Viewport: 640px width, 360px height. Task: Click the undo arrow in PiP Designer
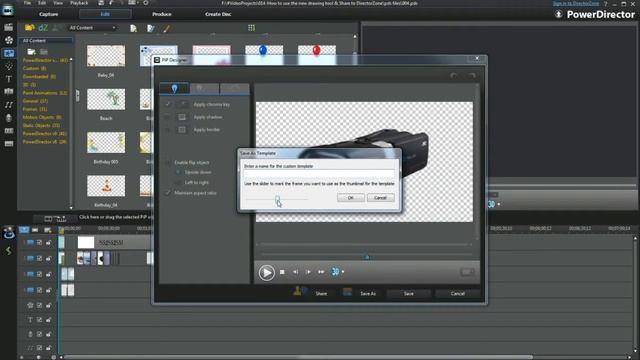coord(454,76)
